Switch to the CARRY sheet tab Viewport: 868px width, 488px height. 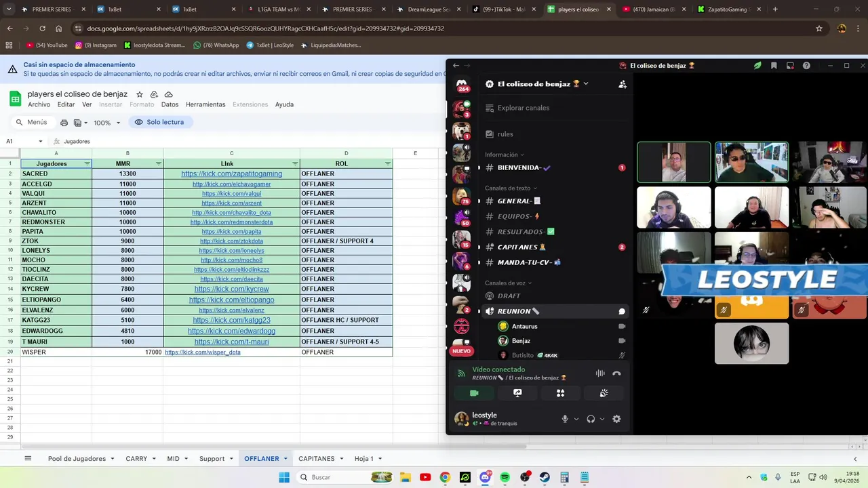coord(140,459)
